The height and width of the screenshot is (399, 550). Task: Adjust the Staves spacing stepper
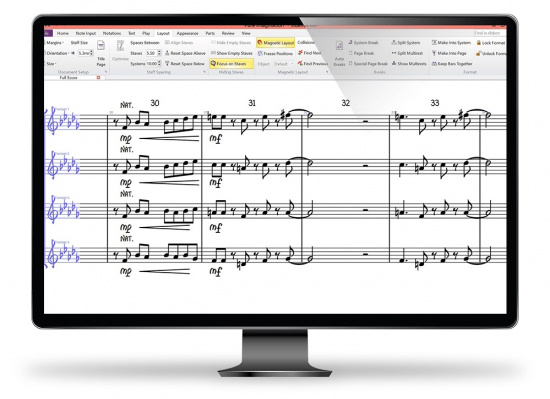click(x=159, y=53)
